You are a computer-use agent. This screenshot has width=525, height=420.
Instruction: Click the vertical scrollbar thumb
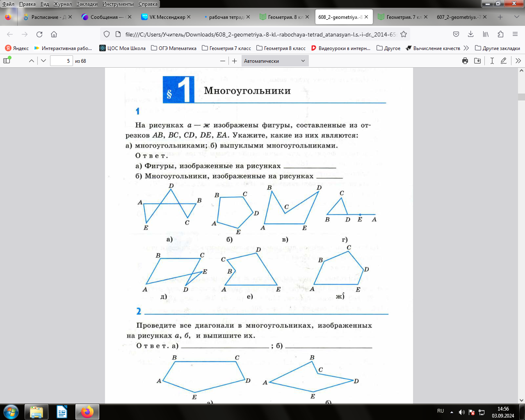[521, 97]
